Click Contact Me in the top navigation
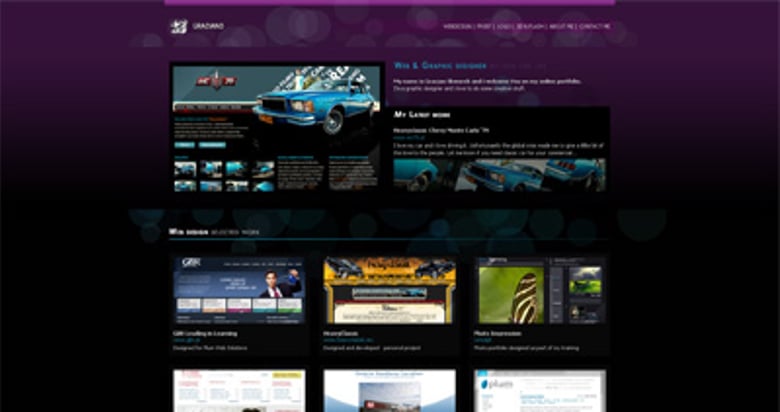780x412 pixels. (x=594, y=26)
